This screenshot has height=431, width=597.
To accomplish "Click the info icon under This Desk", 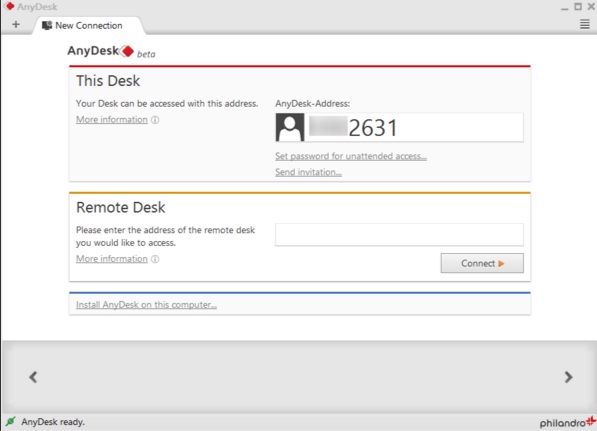I will pos(155,120).
